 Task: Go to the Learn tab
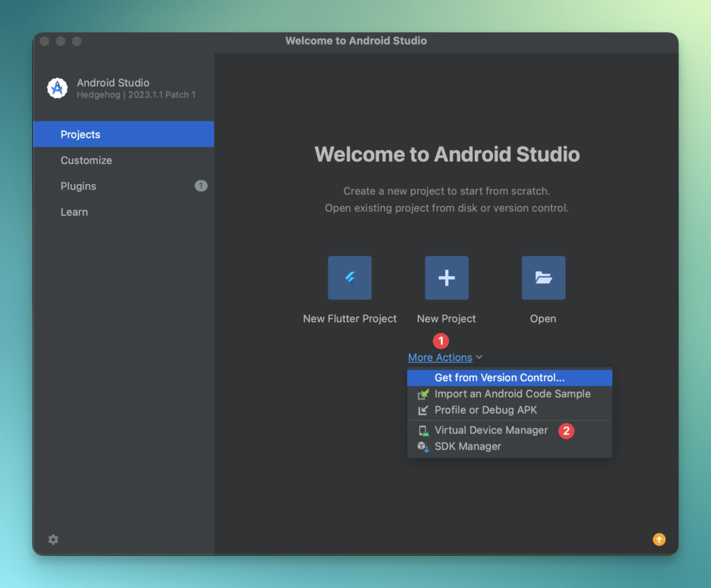coord(124,212)
